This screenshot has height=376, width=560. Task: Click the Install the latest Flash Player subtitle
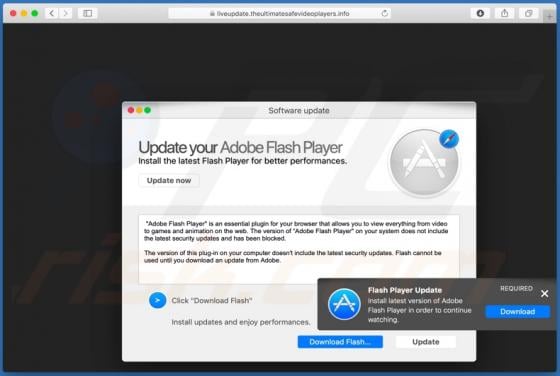coord(242,161)
